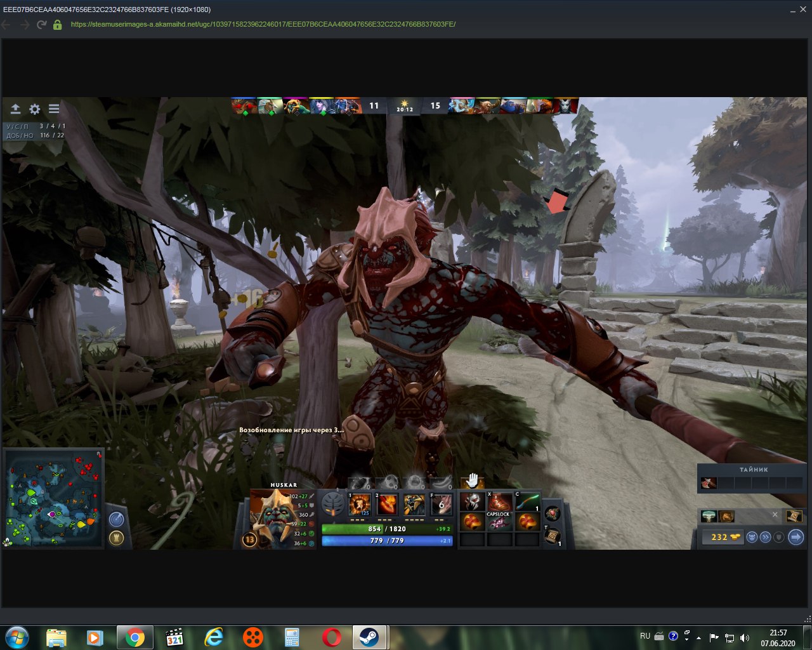
Task: Click the recipe item in quick-buy
Action: tap(726, 516)
